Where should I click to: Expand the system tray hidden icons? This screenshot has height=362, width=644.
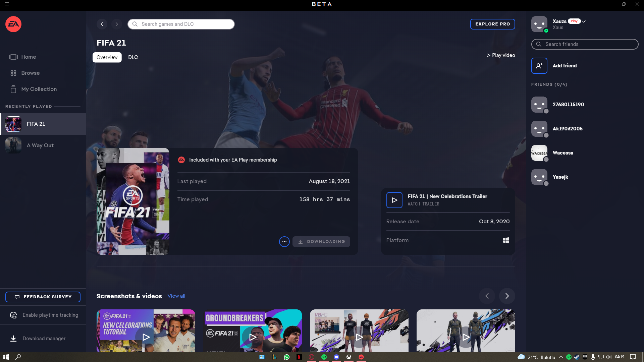click(560, 357)
